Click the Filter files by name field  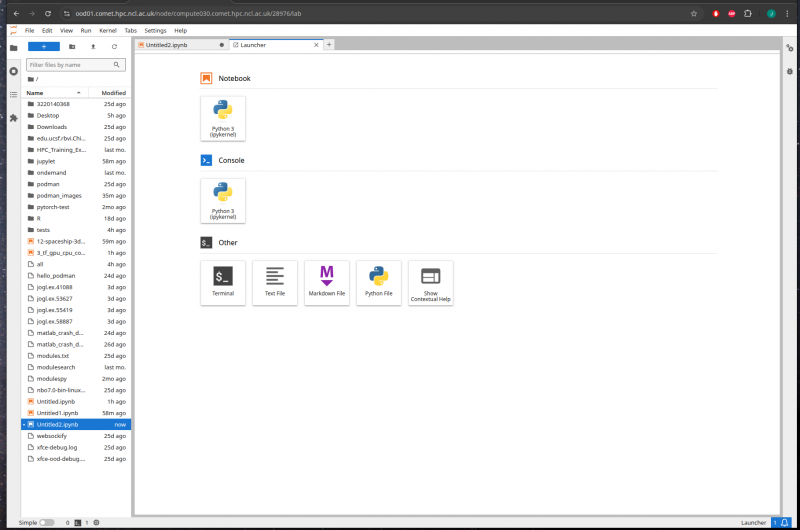[x=76, y=65]
